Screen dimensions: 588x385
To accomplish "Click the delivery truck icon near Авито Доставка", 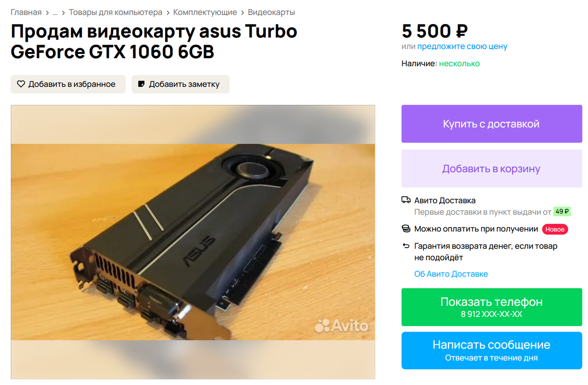I will click(x=406, y=200).
